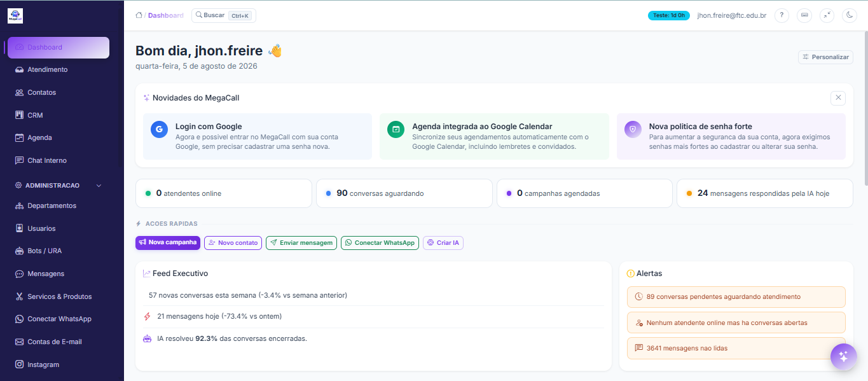Collapse the ADMINISTRACAO section chevron

(99, 186)
